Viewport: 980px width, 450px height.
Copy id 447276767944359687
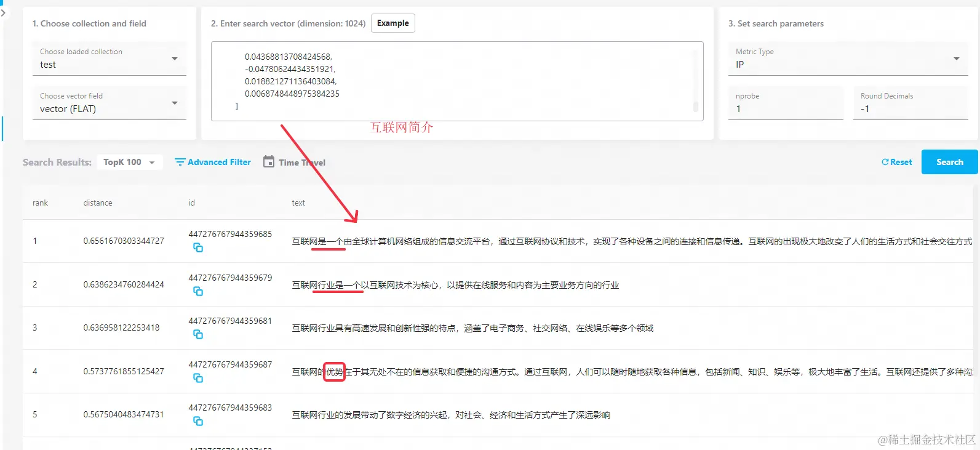pos(198,378)
